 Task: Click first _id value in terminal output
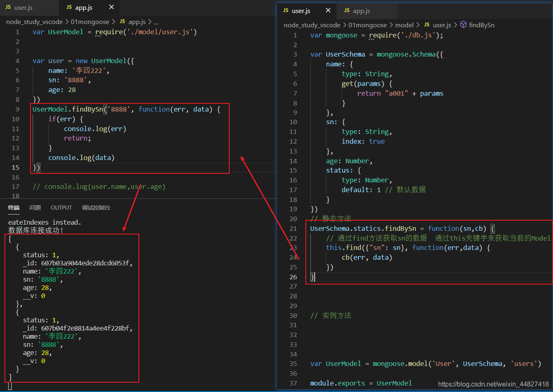[86, 263]
